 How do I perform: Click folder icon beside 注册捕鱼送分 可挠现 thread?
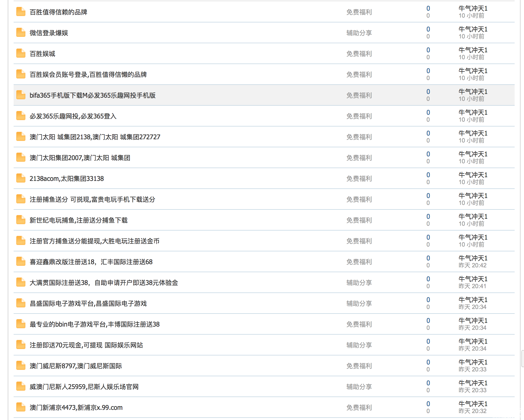[x=21, y=199]
